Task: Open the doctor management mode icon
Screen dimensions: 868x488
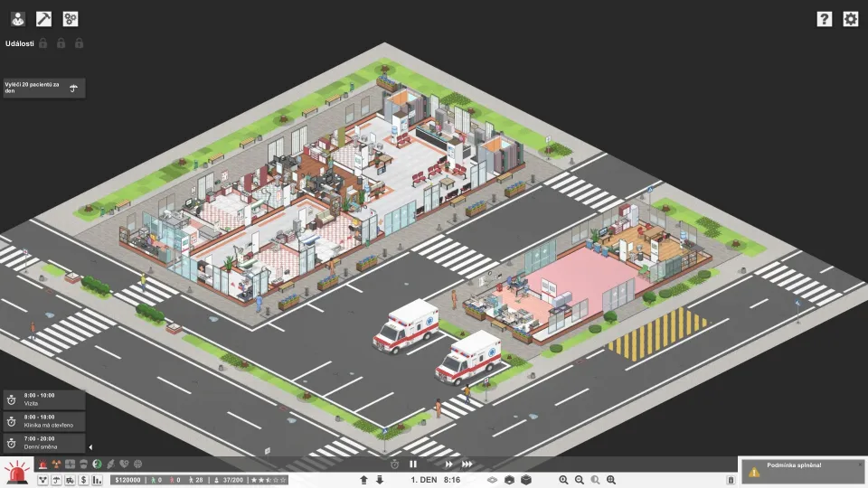Action: (x=17, y=18)
